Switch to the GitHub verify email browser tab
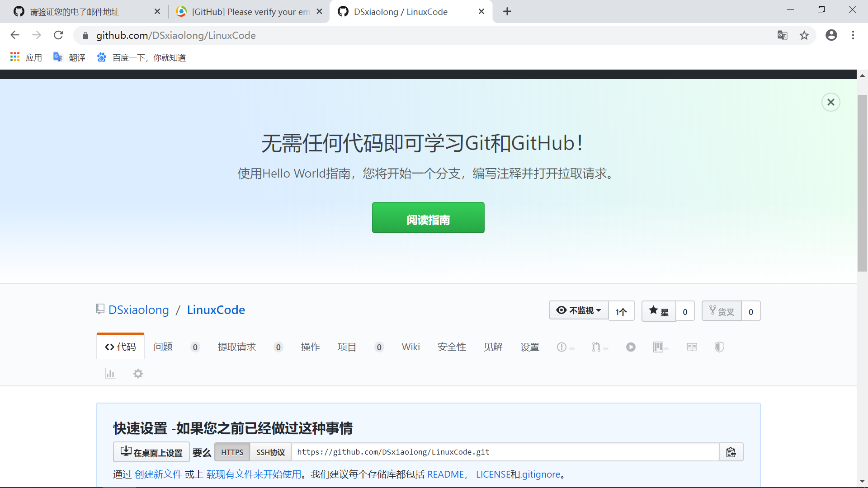The image size is (868, 488). click(x=249, y=12)
